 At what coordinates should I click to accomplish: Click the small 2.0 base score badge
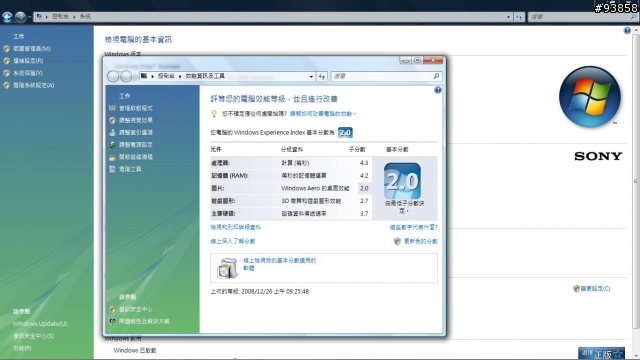[345, 133]
